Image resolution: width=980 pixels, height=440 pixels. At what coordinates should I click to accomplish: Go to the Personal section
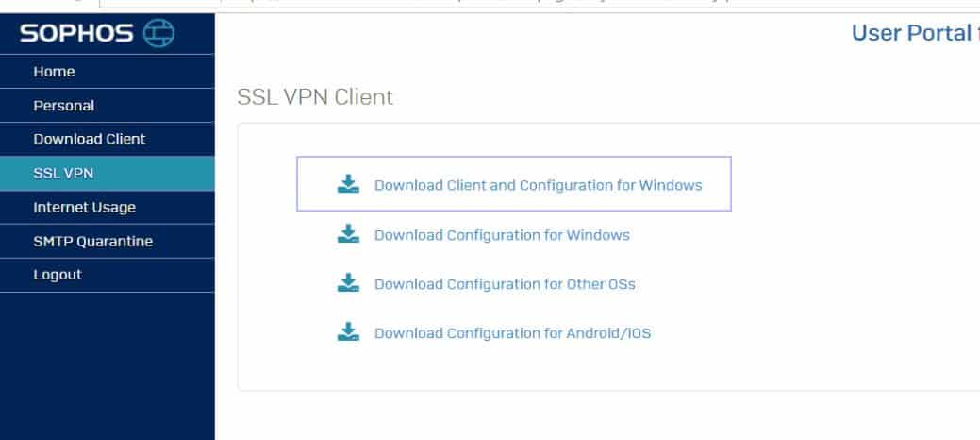click(x=107, y=105)
